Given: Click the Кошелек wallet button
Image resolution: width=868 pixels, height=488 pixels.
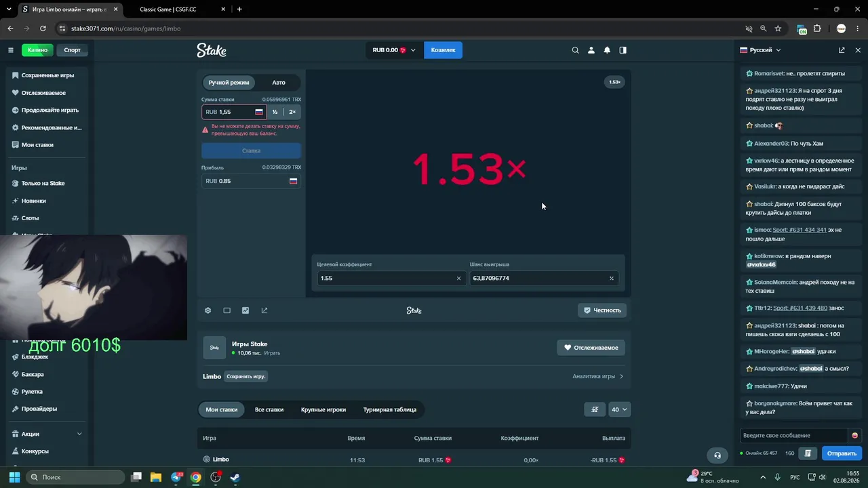Looking at the screenshot, I should (x=443, y=50).
